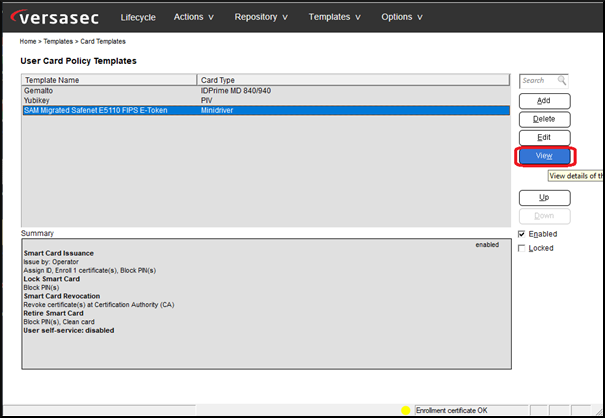Select SAM Migrated Safenet E5110 template row
Screen dimensions: 605x418
point(266,110)
